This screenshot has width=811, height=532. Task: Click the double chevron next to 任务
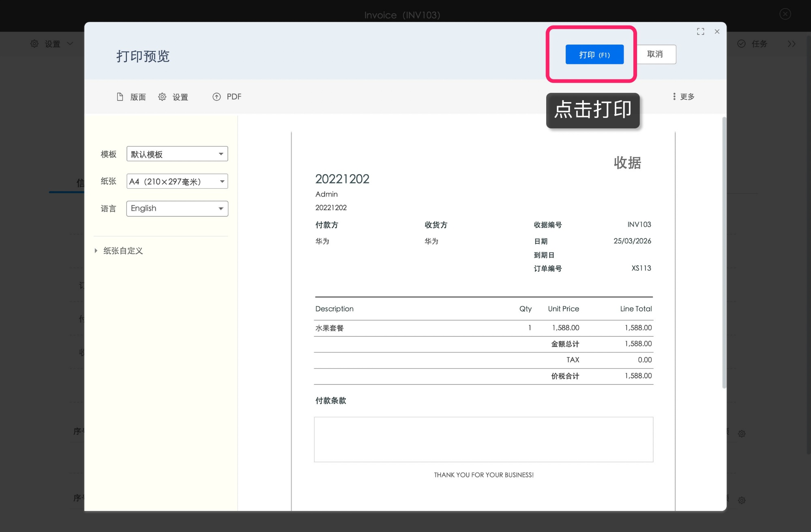pos(791,44)
